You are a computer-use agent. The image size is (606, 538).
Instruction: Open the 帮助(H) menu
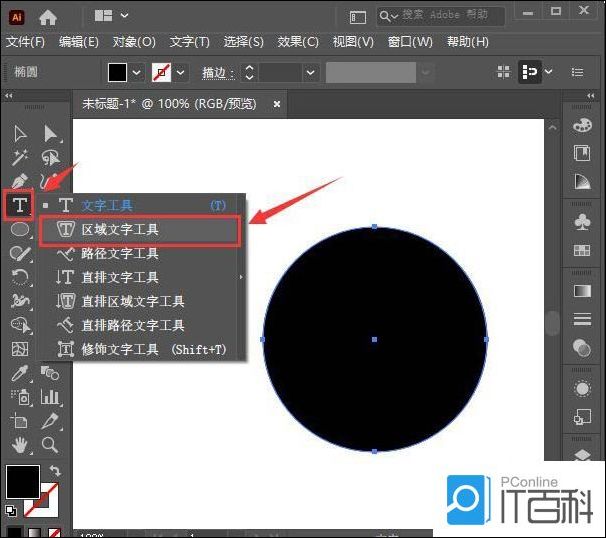[468, 41]
